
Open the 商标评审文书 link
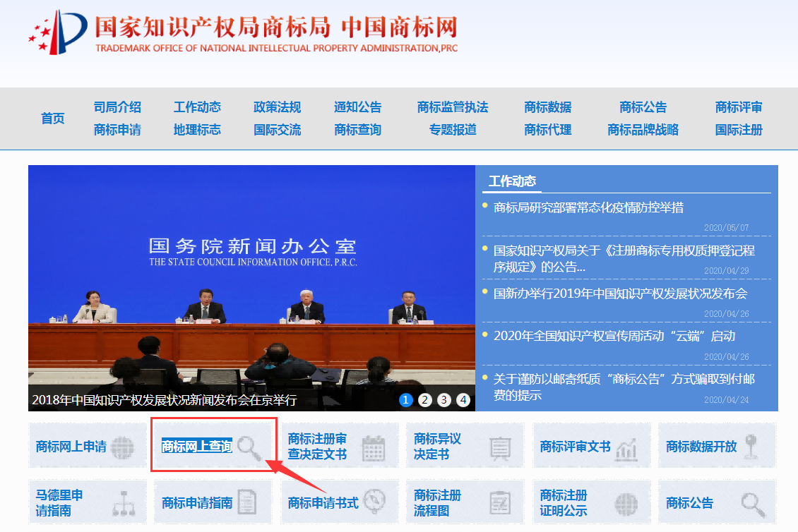576,447
